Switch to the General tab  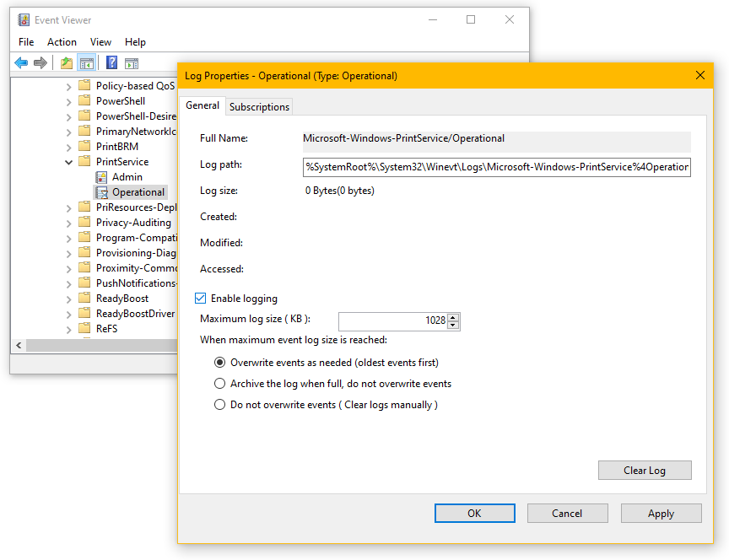pos(202,105)
